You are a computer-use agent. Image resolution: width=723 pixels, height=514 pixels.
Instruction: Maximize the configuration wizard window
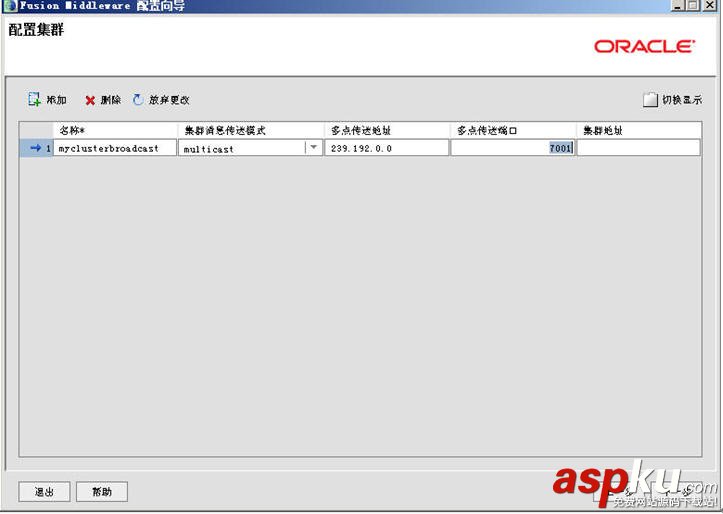(x=693, y=5)
